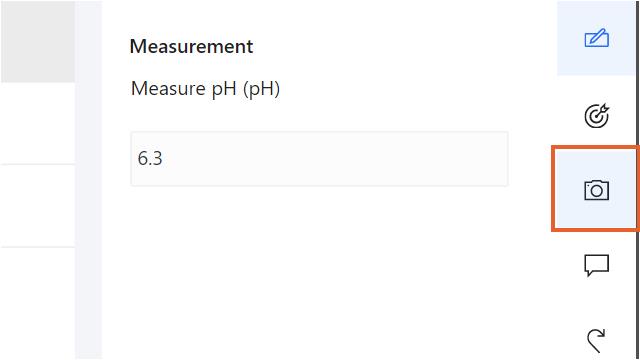Select left panel row between divider lines
Viewport: 640px width, 360px height.
tap(38, 206)
